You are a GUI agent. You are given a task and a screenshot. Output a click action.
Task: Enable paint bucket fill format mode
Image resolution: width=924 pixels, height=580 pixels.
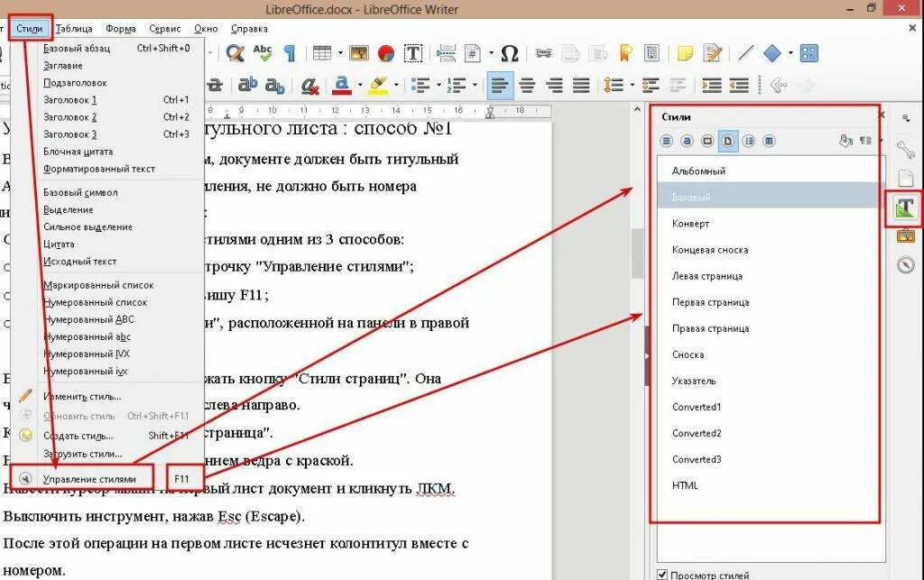point(845,141)
